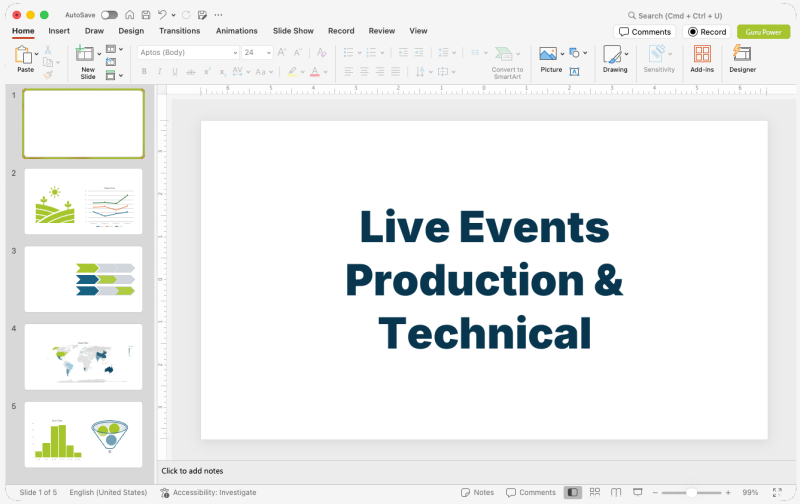Start Slide Show from status bar icon
This screenshot has height=504, width=800.
pos(638,492)
